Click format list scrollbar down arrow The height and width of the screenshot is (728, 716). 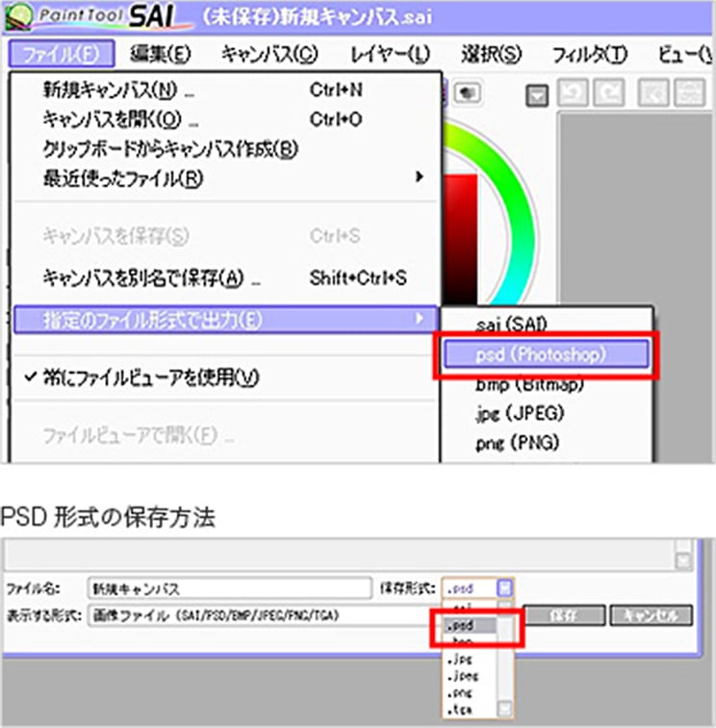505,709
